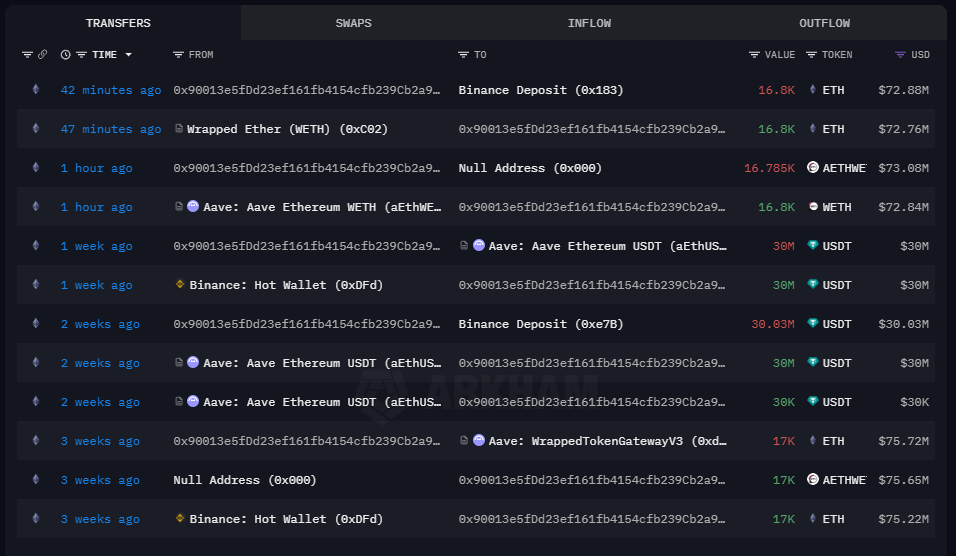Click Aave Ethereum USDT recipient, 1 week ago
The height and width of the screenshot is (556, 956).
pos(607,246)
